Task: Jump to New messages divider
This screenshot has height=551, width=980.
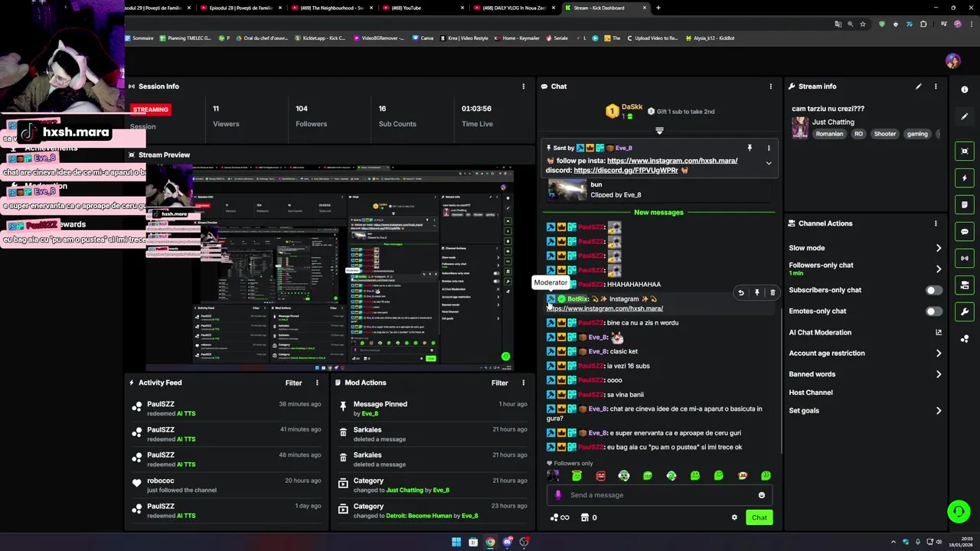Action: coord(658,212)
